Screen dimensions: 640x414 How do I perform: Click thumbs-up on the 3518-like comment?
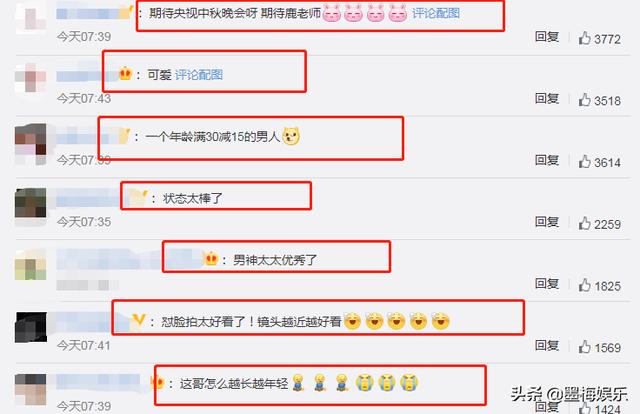pos(584,100)
